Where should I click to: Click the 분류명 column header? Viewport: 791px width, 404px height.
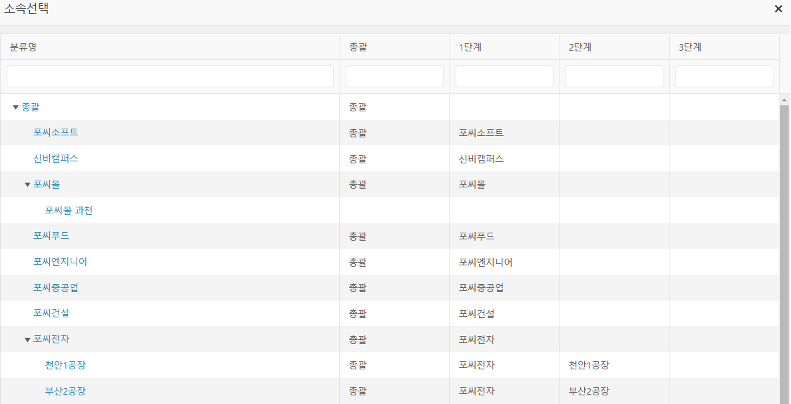[x=170, y=47]
